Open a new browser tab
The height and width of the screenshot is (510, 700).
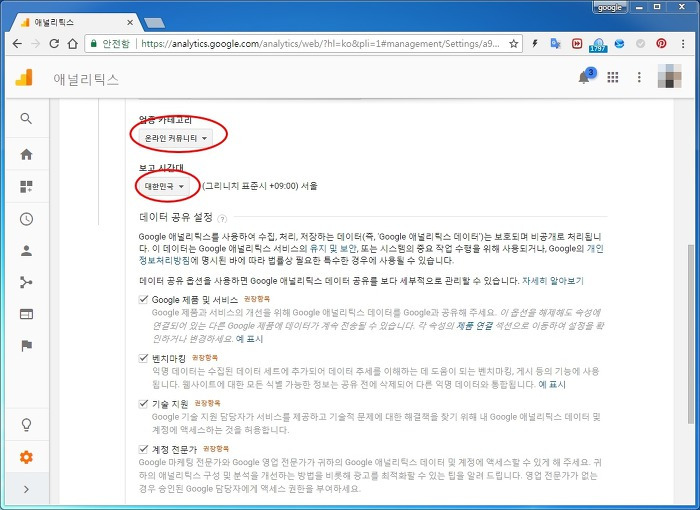(154, 23)
